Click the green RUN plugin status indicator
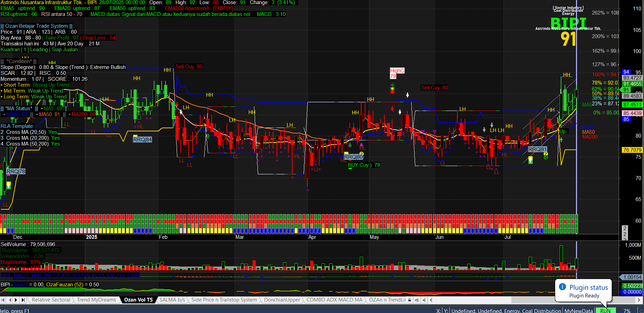The height and width of the screenshot is (313, 644). click(x=605, y=311)
